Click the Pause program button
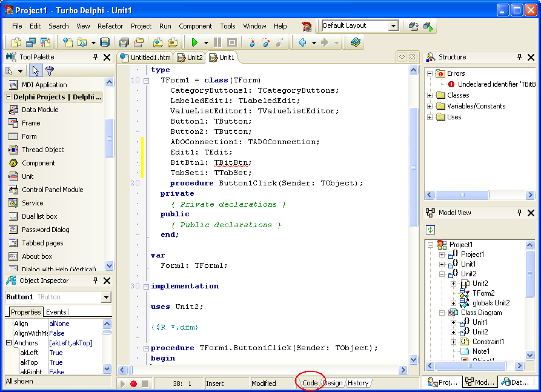 217,42
